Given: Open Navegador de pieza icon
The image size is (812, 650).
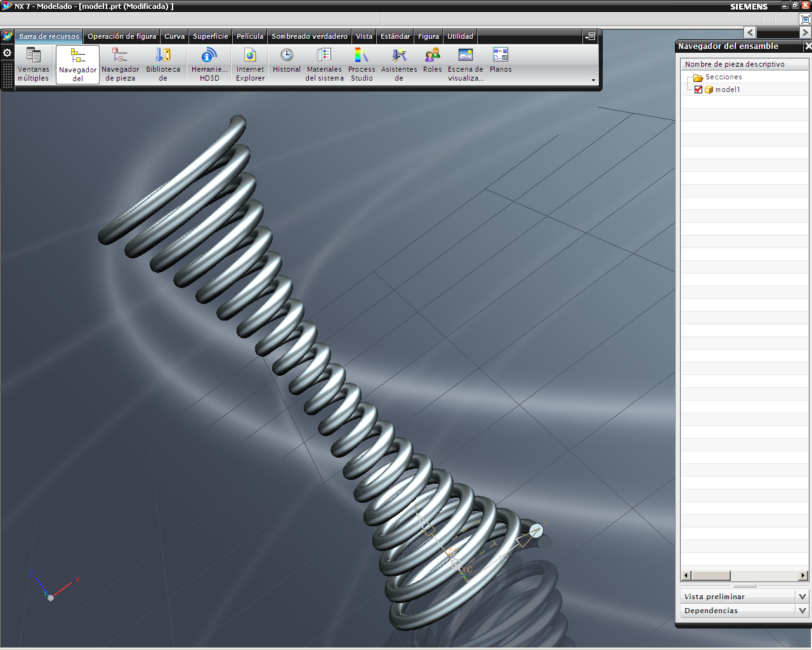Looking at the screenshot, I should 120,65.
